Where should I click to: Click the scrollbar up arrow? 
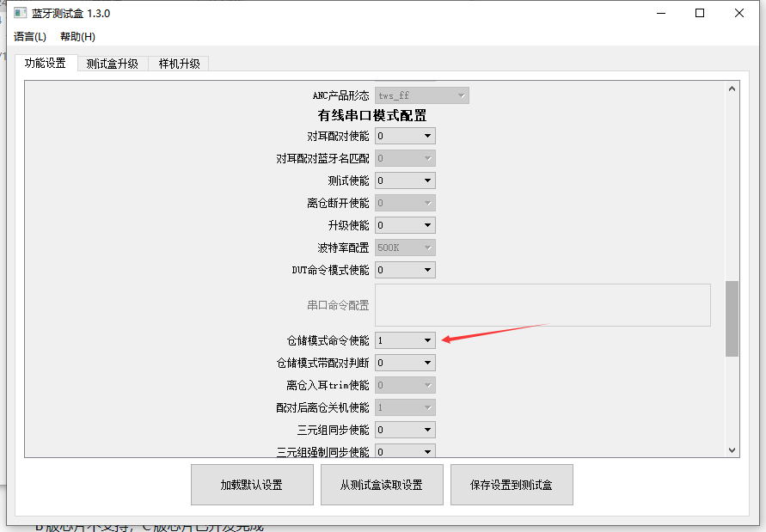click(x=732, y=89)
